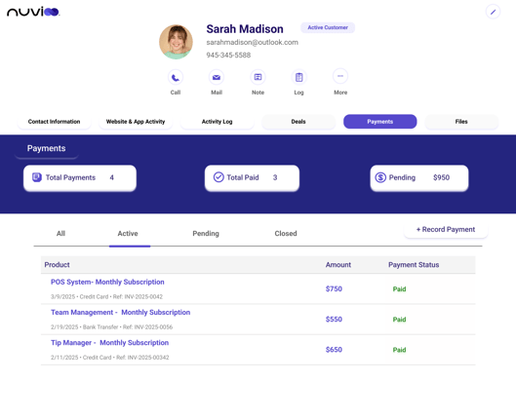The width and height of the screenshot is (516, 420).
Task: Open the Mail envelope icon
Action: pos(217,78)
